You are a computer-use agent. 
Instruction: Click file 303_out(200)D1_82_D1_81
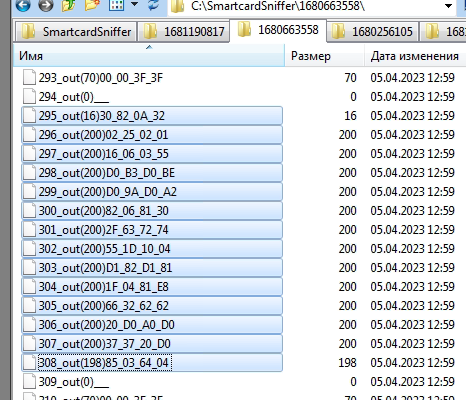coord(152,268)
